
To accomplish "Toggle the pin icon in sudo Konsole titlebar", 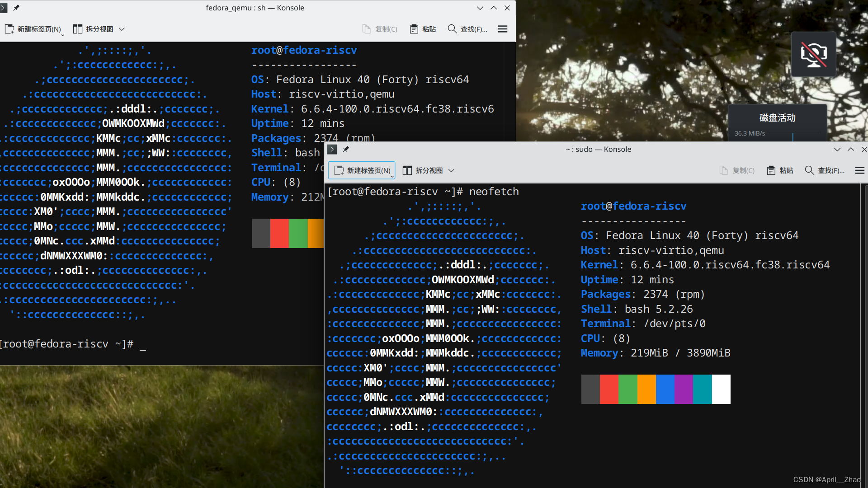I will 346,149.
